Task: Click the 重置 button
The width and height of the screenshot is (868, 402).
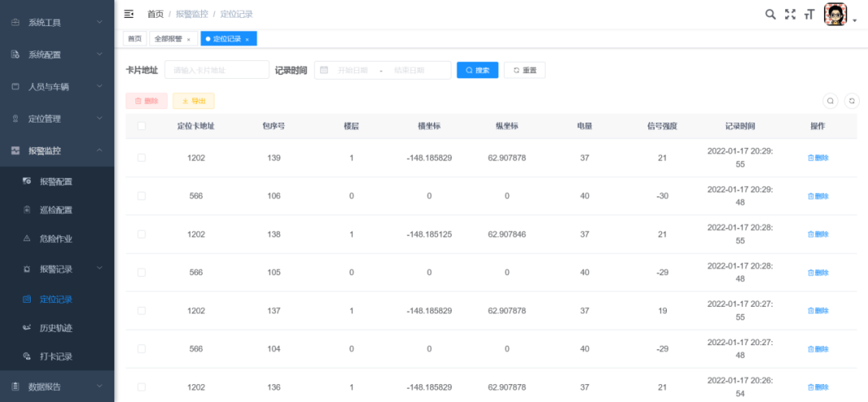Action: tap(525, 71)
